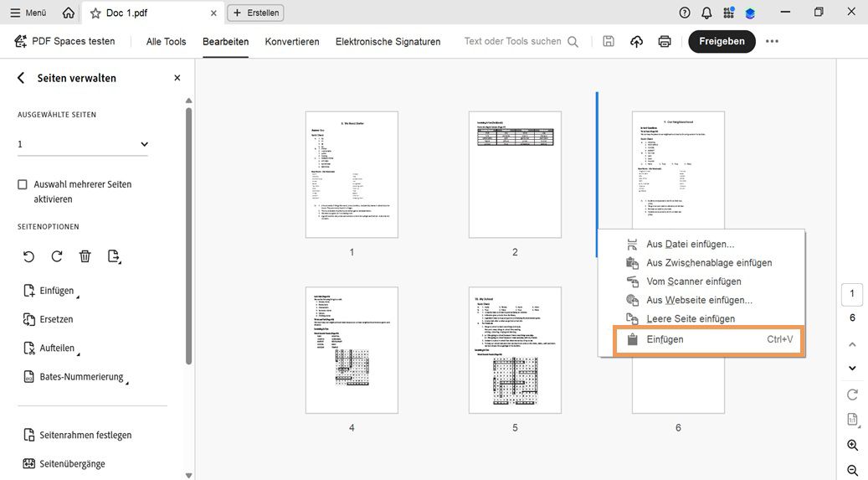Screen dimensions: 868x480
Task: Rotate page clockwise icon
Action: point(57,256)
